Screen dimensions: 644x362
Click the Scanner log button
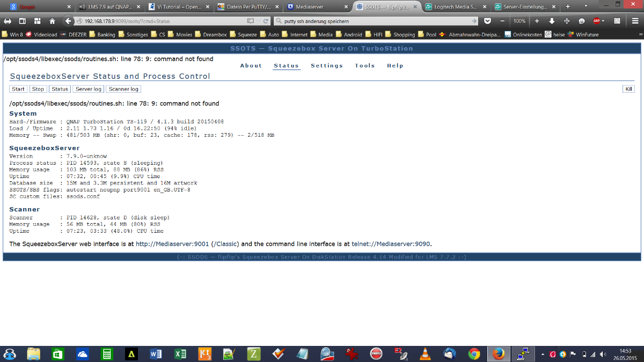tap(123, 89)
